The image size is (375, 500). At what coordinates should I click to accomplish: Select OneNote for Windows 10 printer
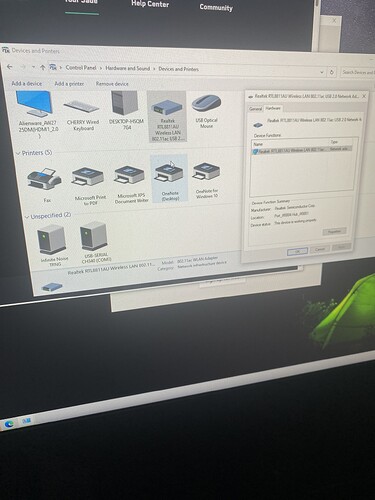[206, 180]
